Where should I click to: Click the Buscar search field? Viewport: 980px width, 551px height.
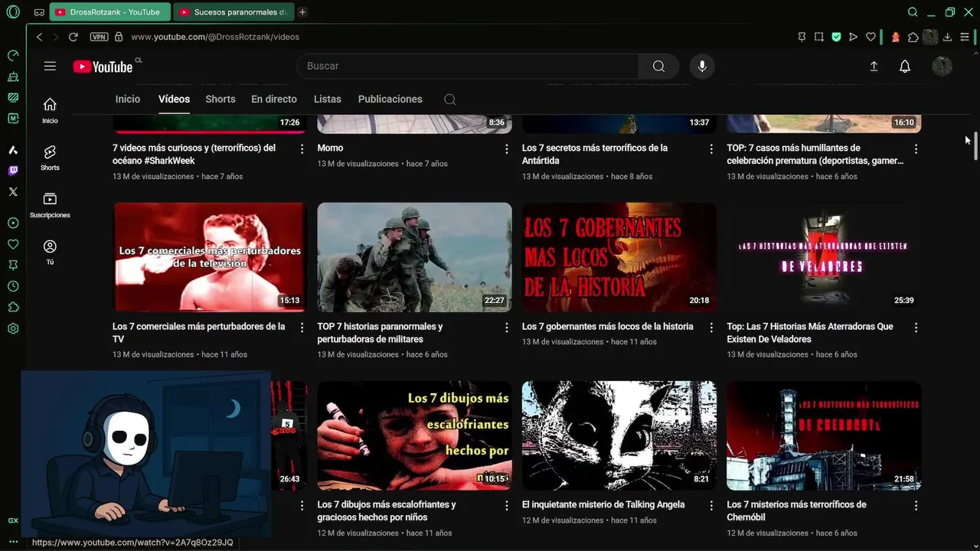(468, 66)
